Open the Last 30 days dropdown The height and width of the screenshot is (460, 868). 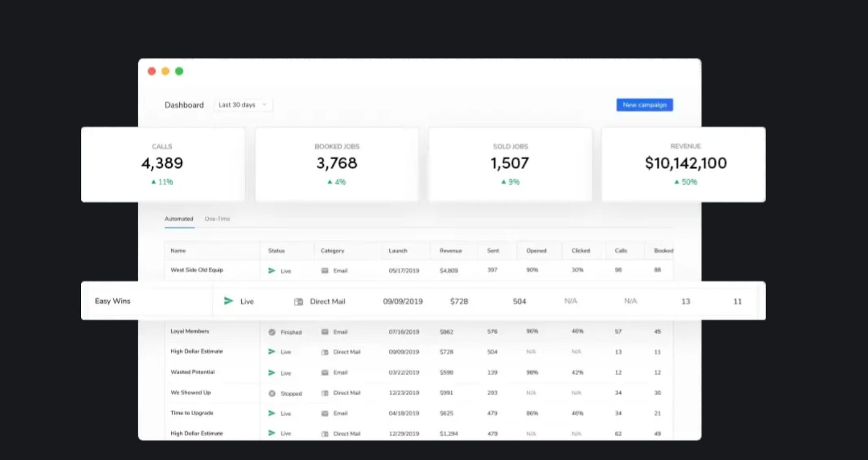[x=243, y=105]
